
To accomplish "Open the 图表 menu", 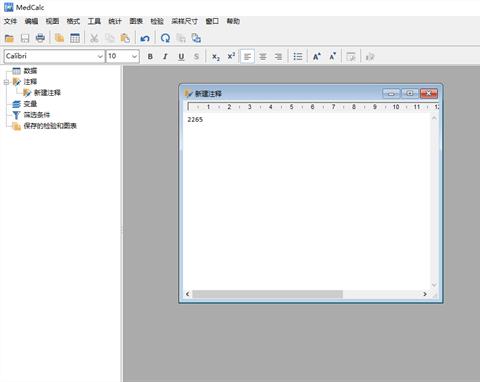I will point(136,21).
